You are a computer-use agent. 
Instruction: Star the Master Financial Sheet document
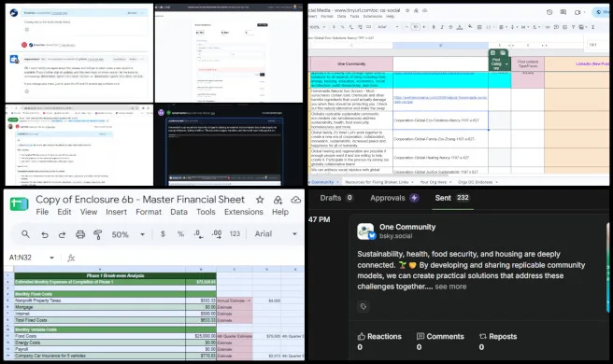(260, 200)
